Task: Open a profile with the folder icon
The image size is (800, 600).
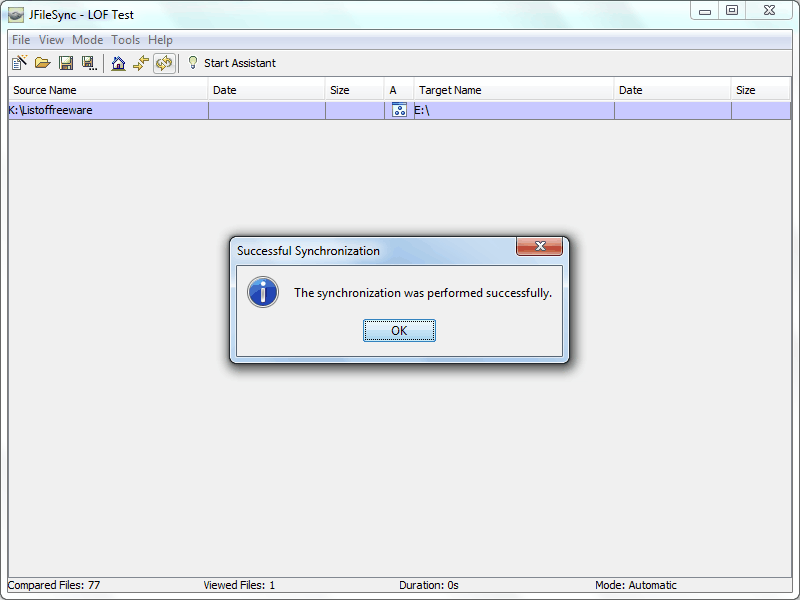Action: [42, 63]
